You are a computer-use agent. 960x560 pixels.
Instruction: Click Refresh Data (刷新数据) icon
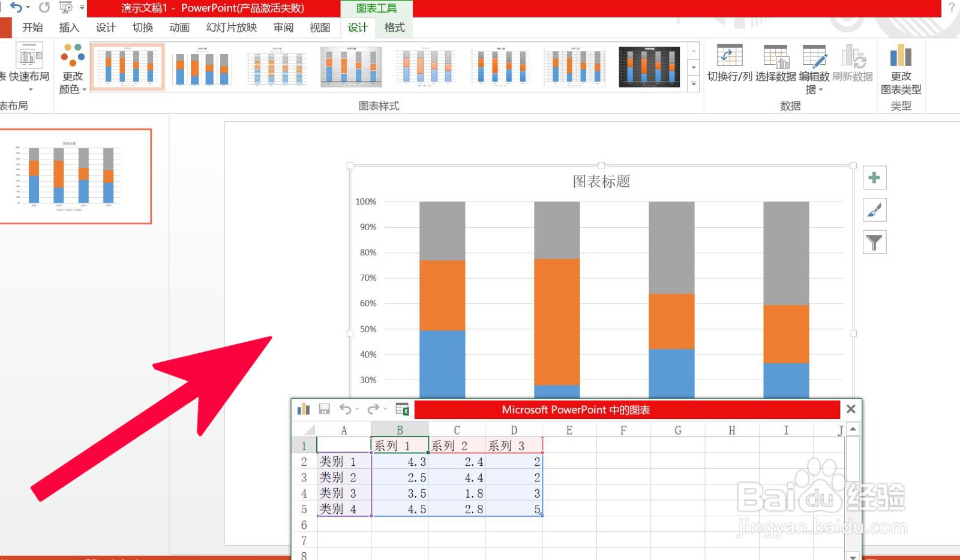853,64
